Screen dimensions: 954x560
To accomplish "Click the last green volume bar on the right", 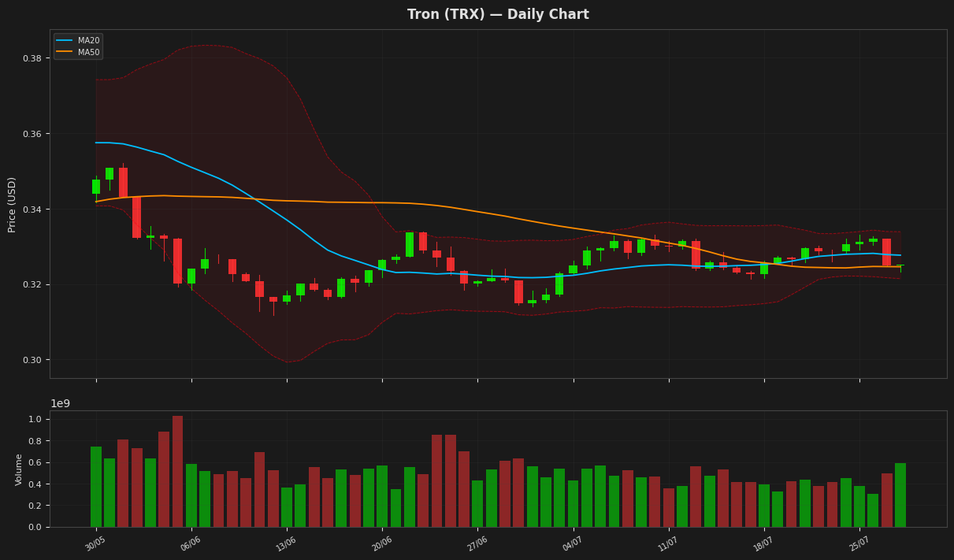I will coord(900,495).
